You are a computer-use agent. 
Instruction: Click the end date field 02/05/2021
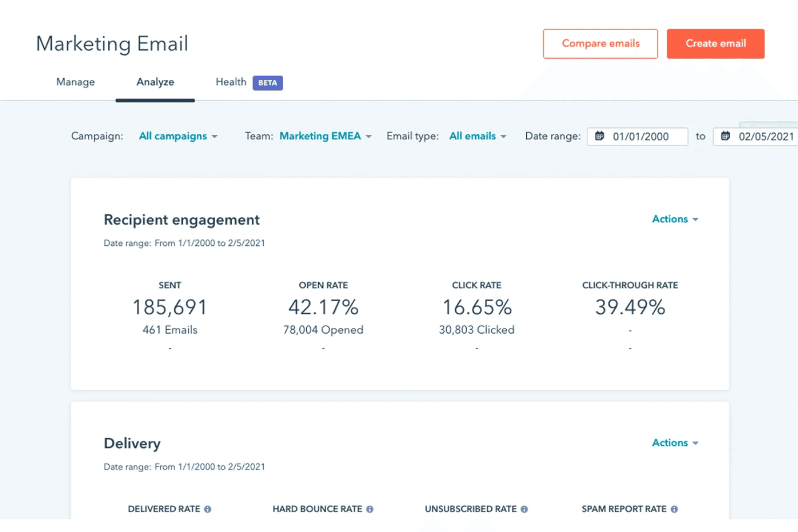coord(755,136)
